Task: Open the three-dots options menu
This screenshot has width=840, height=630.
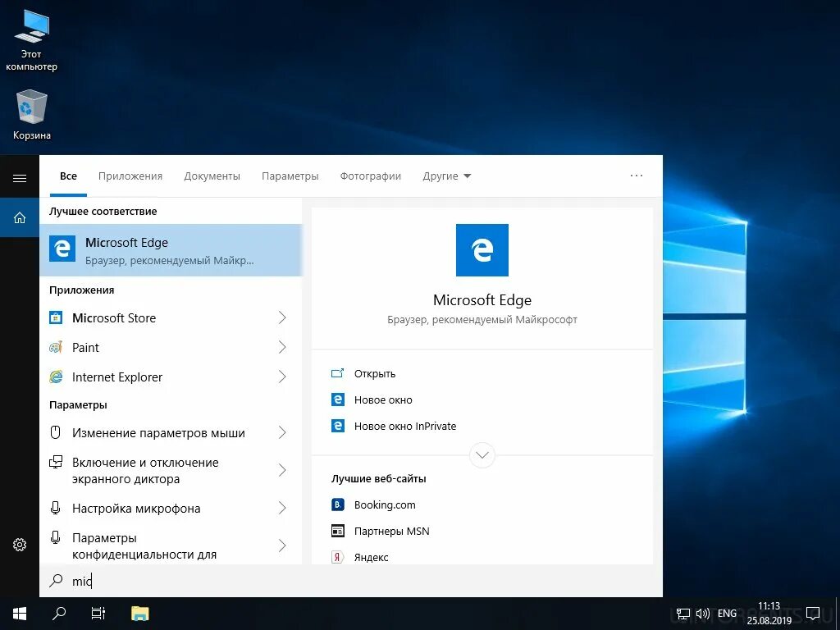Action: [637, 176]
